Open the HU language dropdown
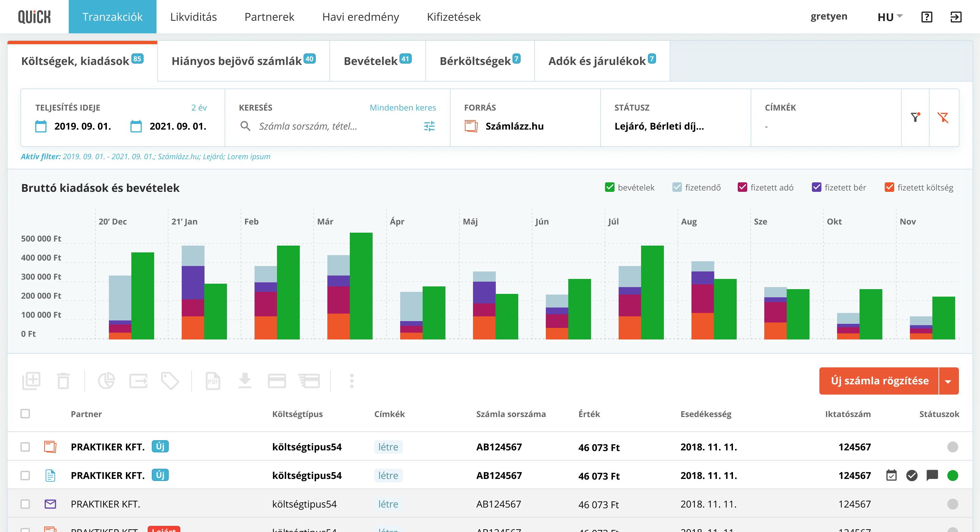 [889, 17]
